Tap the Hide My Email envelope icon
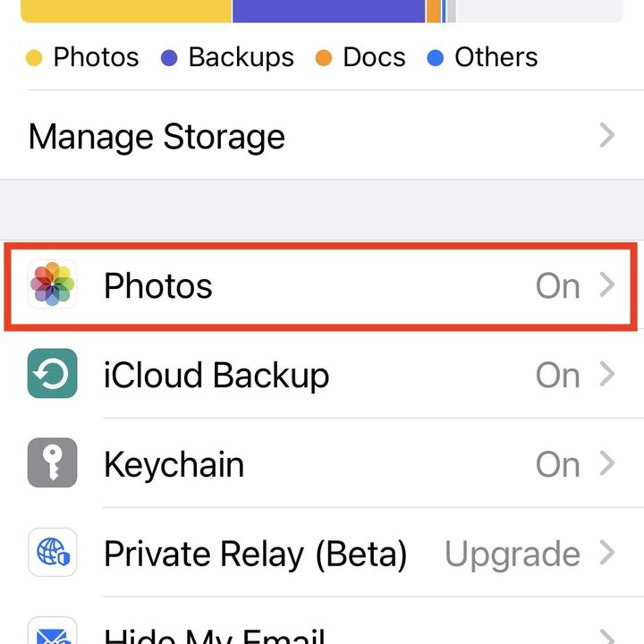The height and width of the screenshot is (644, 644). 53,632
